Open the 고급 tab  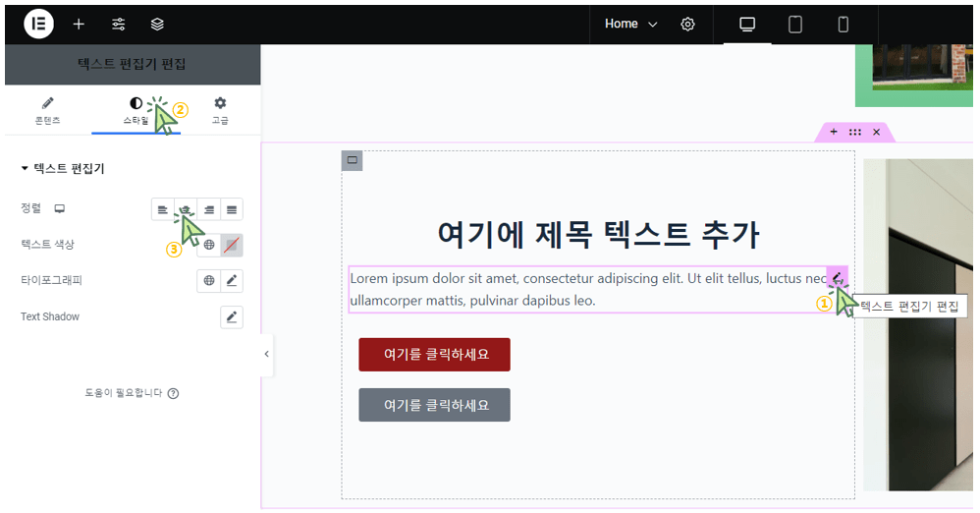pyautogui.click(x=220, y=111)
